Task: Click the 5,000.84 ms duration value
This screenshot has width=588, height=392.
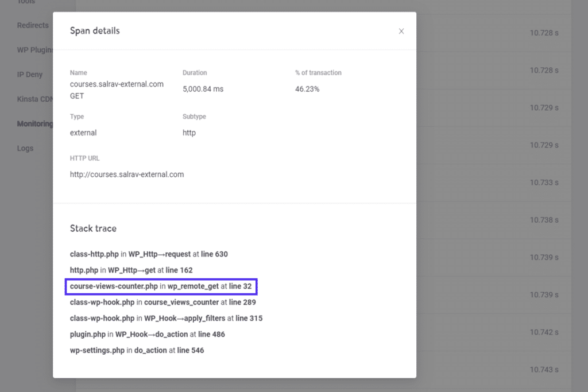Action: pos(203,90)
